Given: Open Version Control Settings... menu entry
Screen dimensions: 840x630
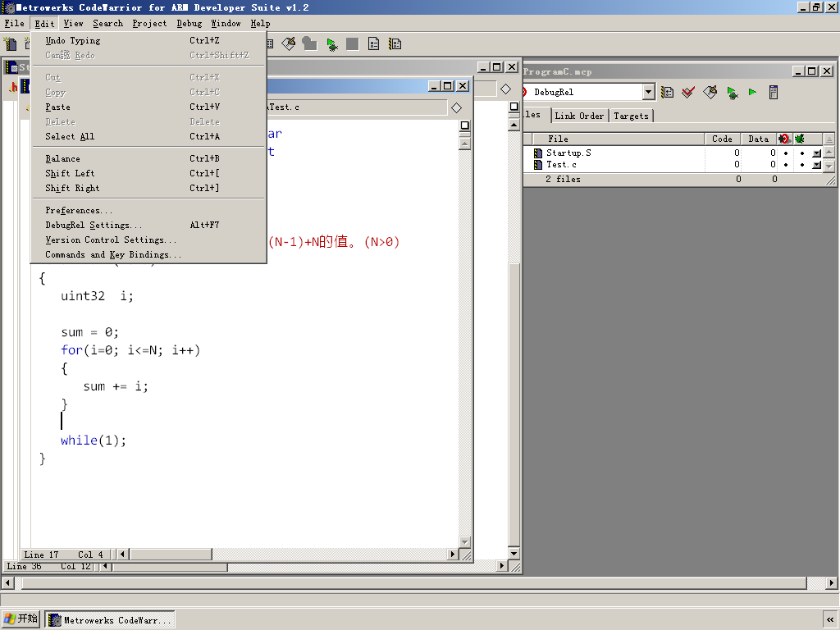Looking at the screenshot, I should pyautogui.click(x=148, y=240).
